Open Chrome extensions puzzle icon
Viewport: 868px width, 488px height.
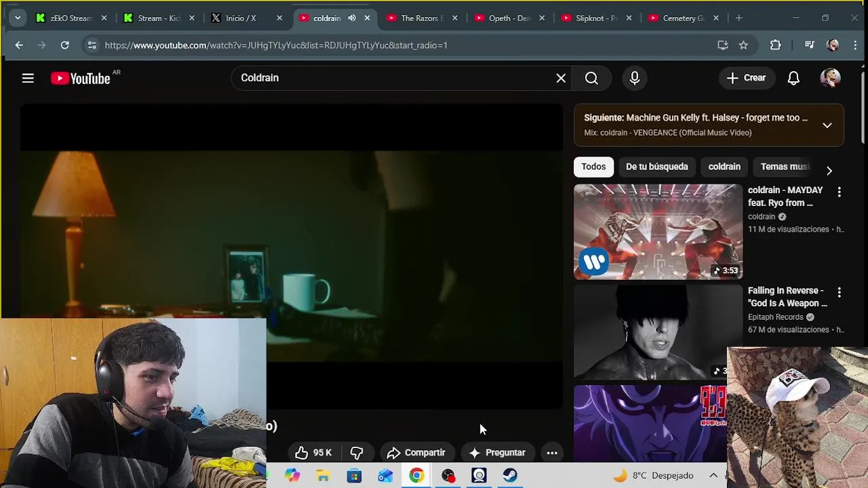[x=775, y=45]
